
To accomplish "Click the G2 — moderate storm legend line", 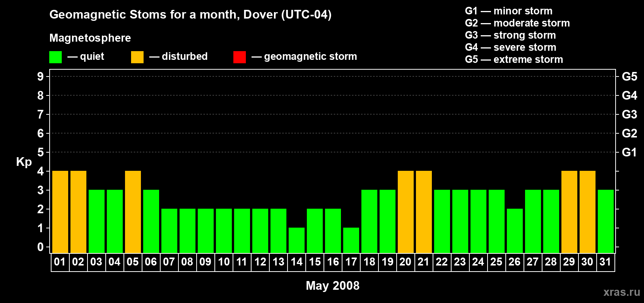I will click(x=517, y=23).
